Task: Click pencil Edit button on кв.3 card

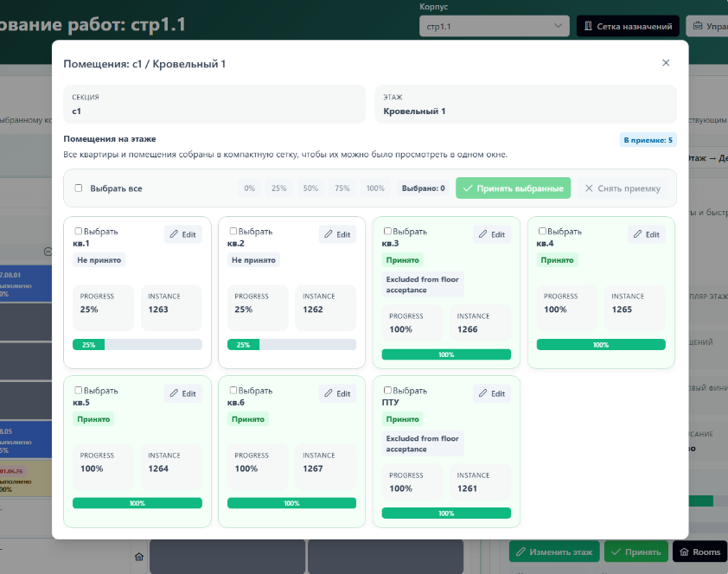Action: click(492, 234)
